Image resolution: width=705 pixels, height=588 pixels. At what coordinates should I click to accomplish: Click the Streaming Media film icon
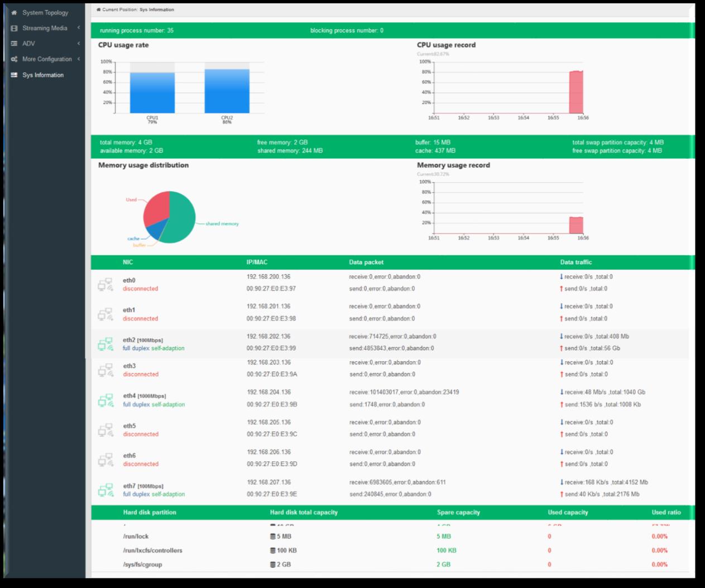coord(15,28)
